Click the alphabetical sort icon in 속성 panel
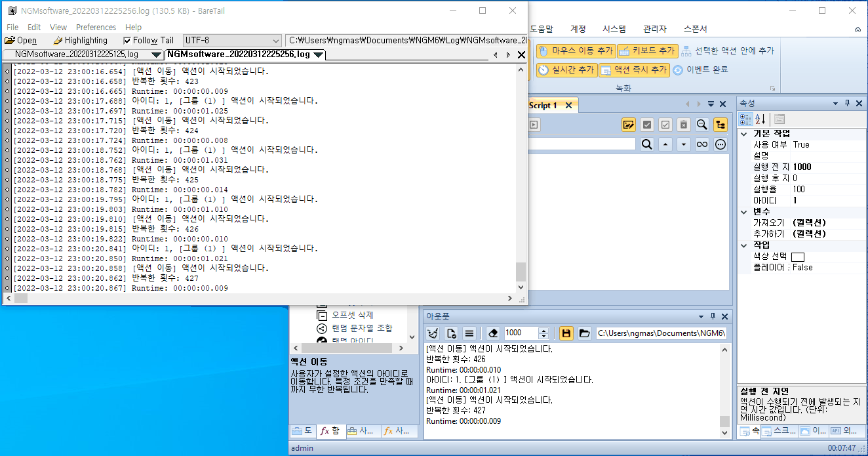 (x=760, y=119)
